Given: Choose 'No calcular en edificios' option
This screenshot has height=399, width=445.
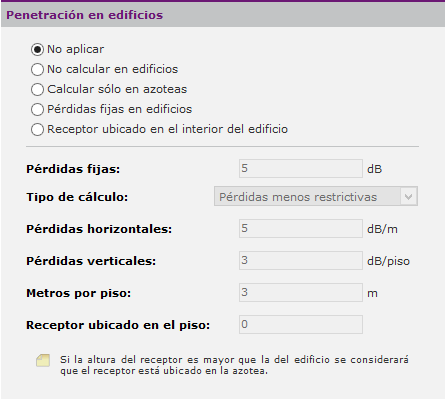Looking at the screenshot, I should tap(37, 69).
